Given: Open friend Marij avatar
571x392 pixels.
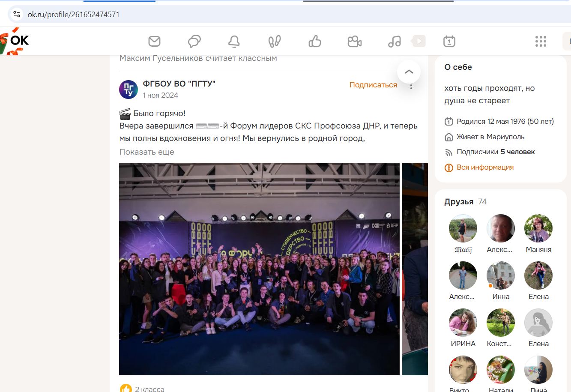Looking at the screenshot, I should pos(463,228).
